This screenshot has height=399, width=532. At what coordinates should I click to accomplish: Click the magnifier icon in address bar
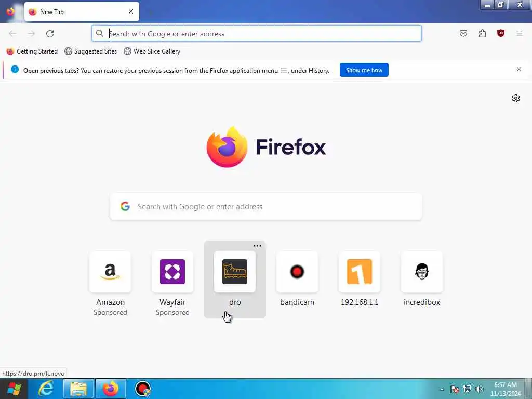(99, 33)
